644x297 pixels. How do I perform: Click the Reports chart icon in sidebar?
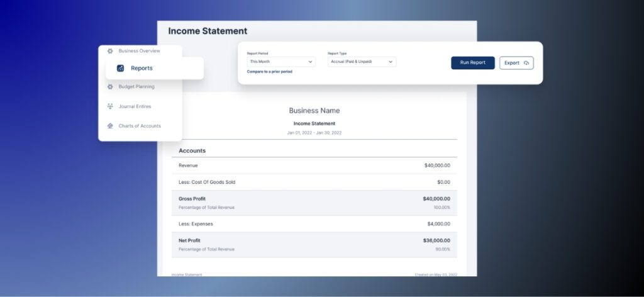tap(121, 68)
